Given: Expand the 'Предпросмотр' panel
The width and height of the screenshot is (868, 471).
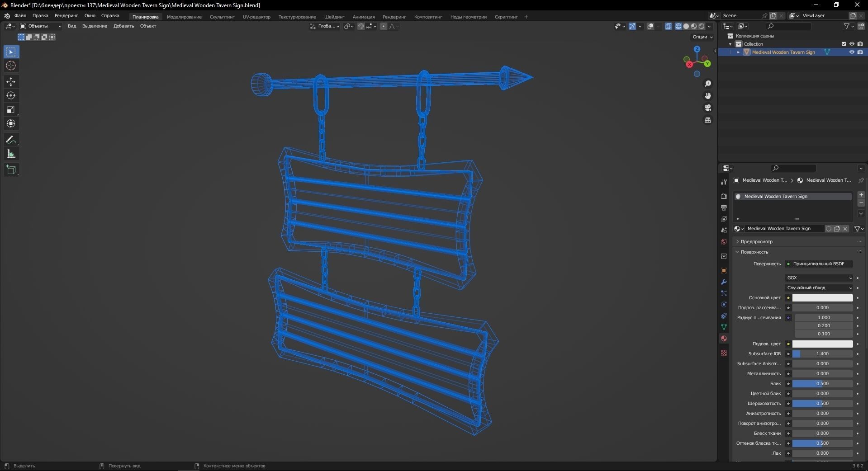Looking at the screenshot, I should point(756,242).
